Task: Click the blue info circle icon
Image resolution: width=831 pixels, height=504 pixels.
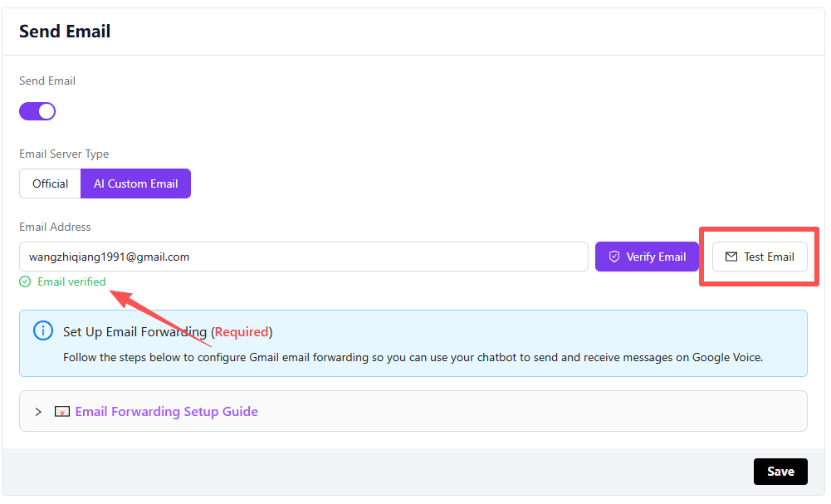Action: [43, 331]
